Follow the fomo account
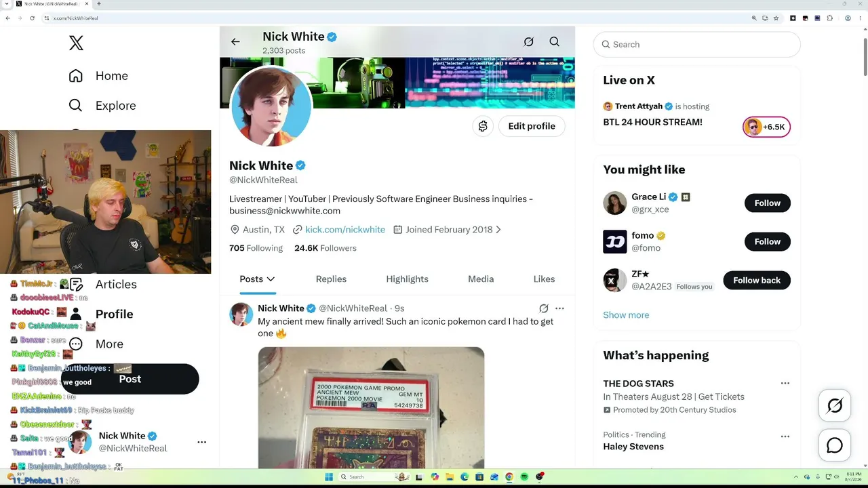This screenshot has width=868, height=488. (x=768, y=242)
